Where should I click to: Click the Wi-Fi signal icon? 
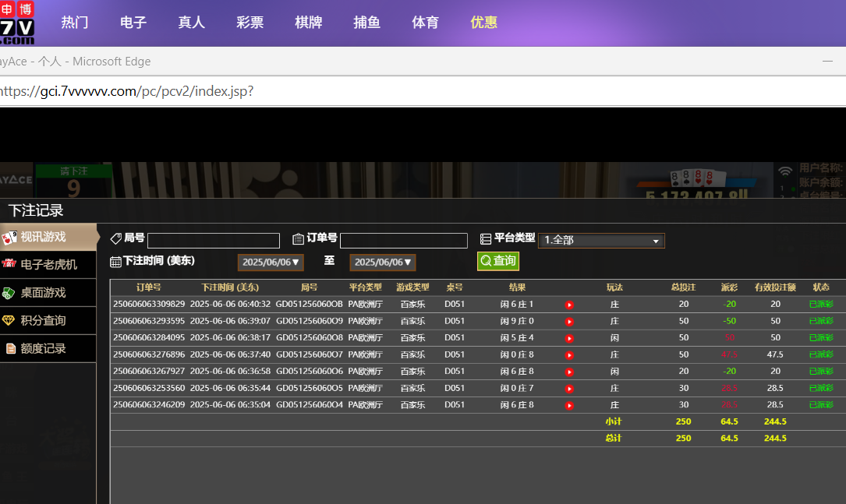coord(784,172)
